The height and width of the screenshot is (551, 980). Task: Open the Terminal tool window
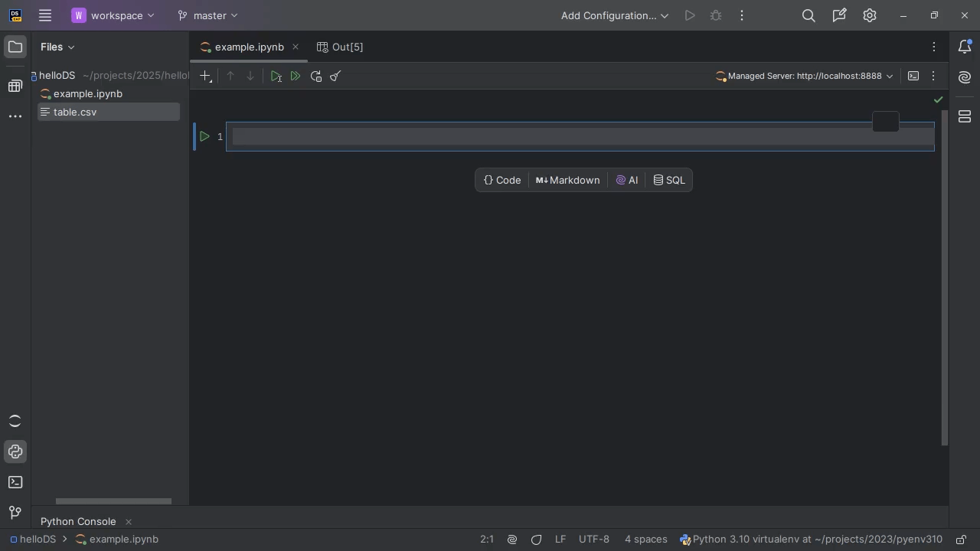(15, 482)
